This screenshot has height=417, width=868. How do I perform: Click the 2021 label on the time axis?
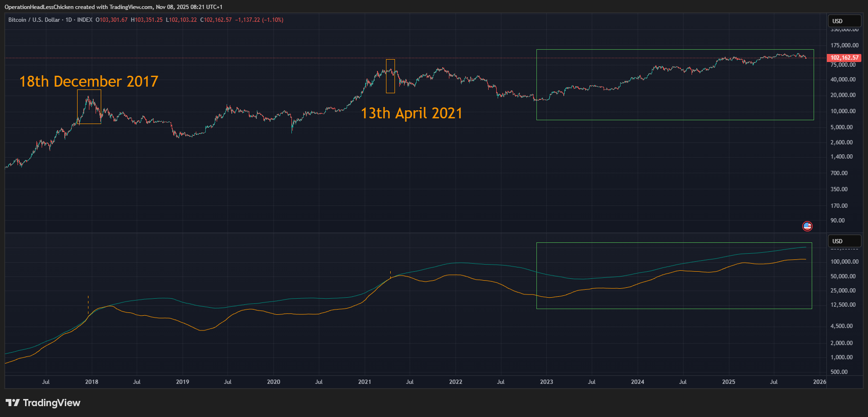365,382
